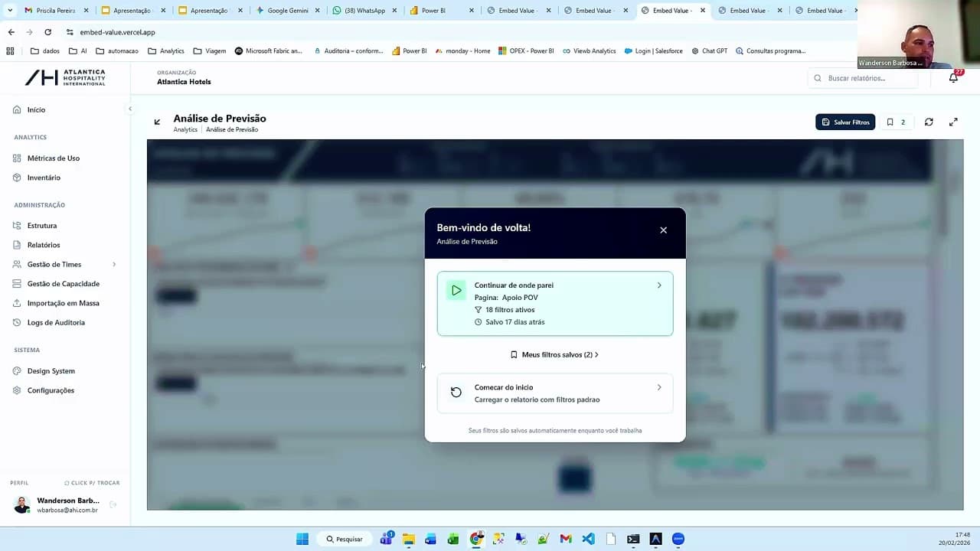Open Meus filtros salvos list
Screen dimensions: 980x551
pyautogui.click(x=554, y=354)
